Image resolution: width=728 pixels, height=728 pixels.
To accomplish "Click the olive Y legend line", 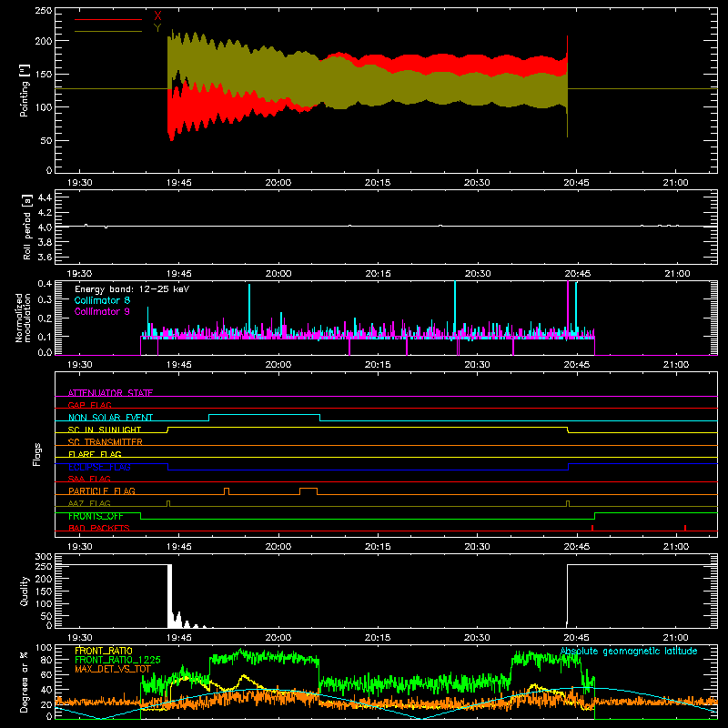I will [108, 31].
